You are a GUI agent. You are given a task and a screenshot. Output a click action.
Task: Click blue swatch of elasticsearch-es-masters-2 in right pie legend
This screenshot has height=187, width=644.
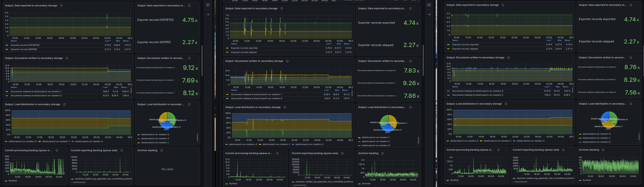580,142
